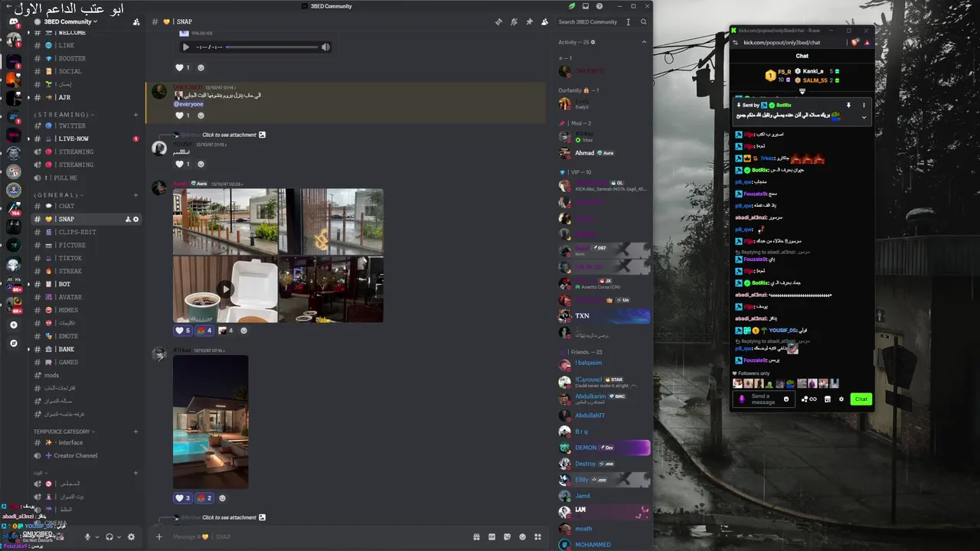Screen dimensions: 980x551
Task: Open the MEMES channel
Action: tap(86, 310)
